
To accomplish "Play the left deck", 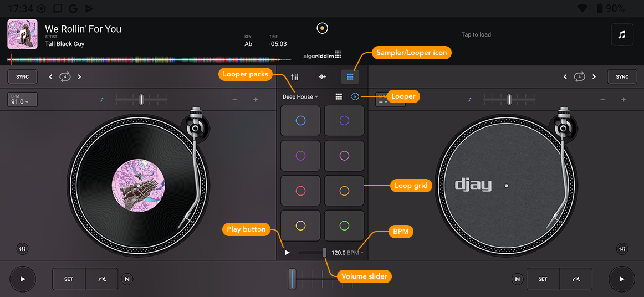I will (23, 279).
